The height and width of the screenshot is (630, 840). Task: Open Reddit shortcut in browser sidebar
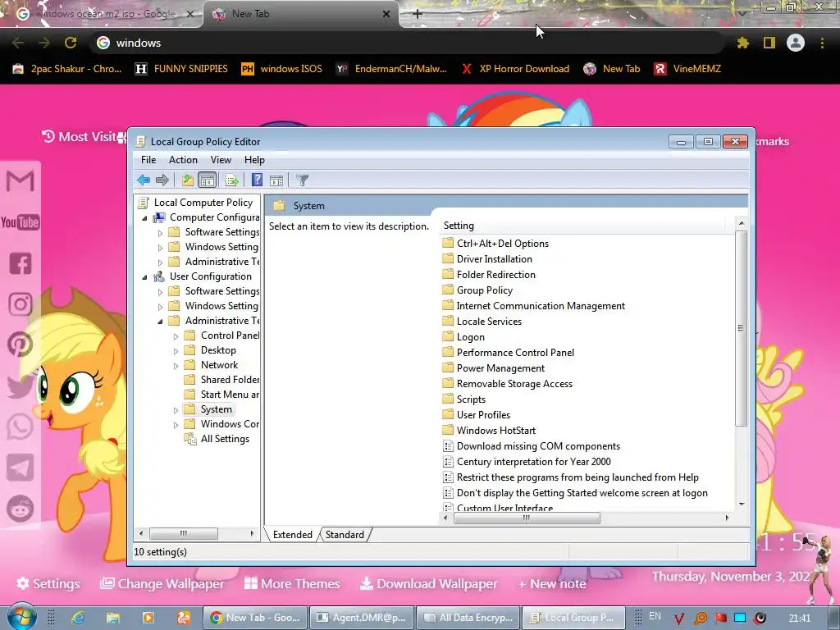(21, 509)
